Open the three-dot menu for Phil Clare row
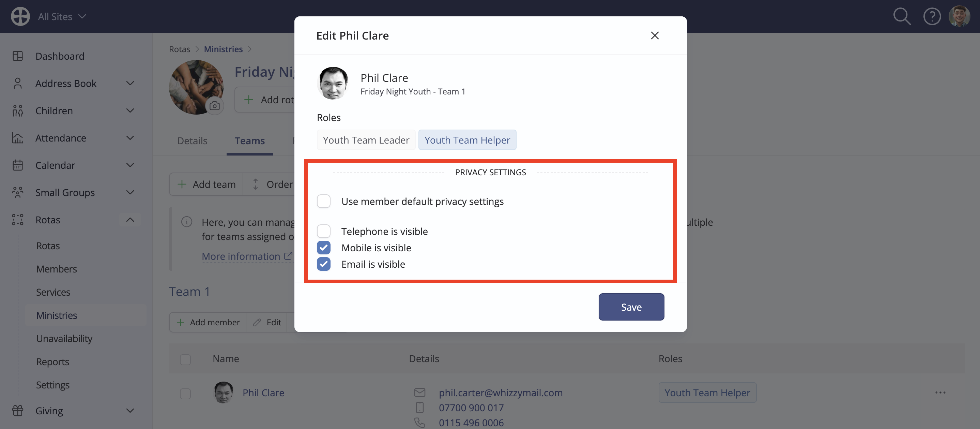Screen dimensions: 980x429 click(x=940, y=393)
